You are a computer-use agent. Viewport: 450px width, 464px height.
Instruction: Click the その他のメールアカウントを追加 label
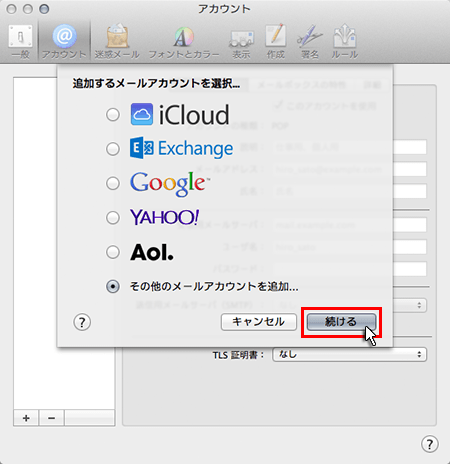(x=214, y=286)
